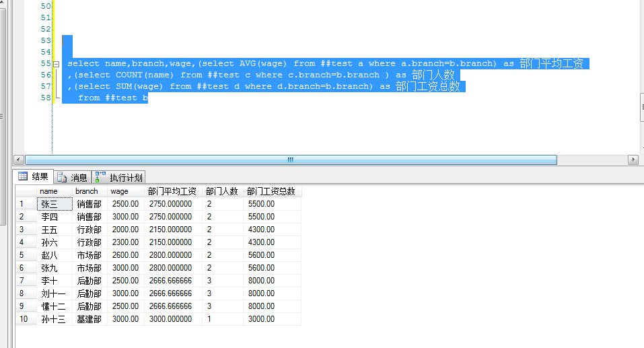
Task: Click the plan diagram icon on 执行计划 tab
Action: tap(100, 177)
